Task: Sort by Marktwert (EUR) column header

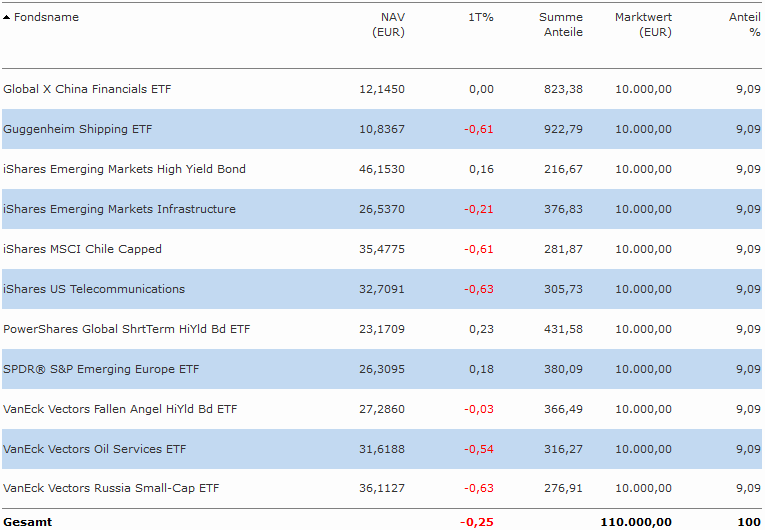Action: (643, 25)
